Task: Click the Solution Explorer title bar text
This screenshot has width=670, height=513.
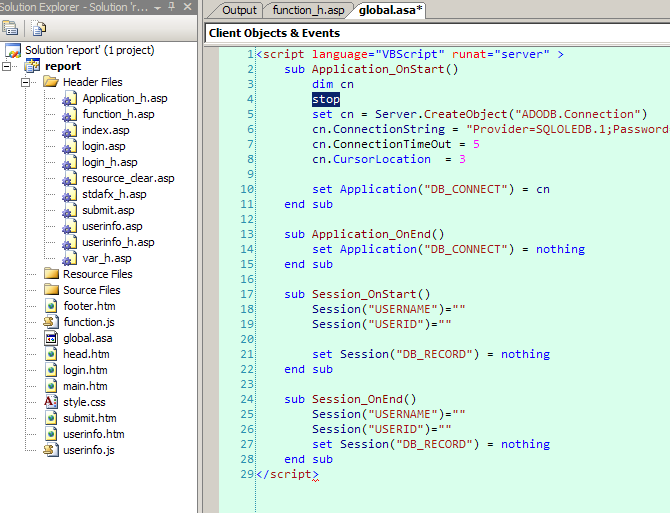Action: pos(74,7)
